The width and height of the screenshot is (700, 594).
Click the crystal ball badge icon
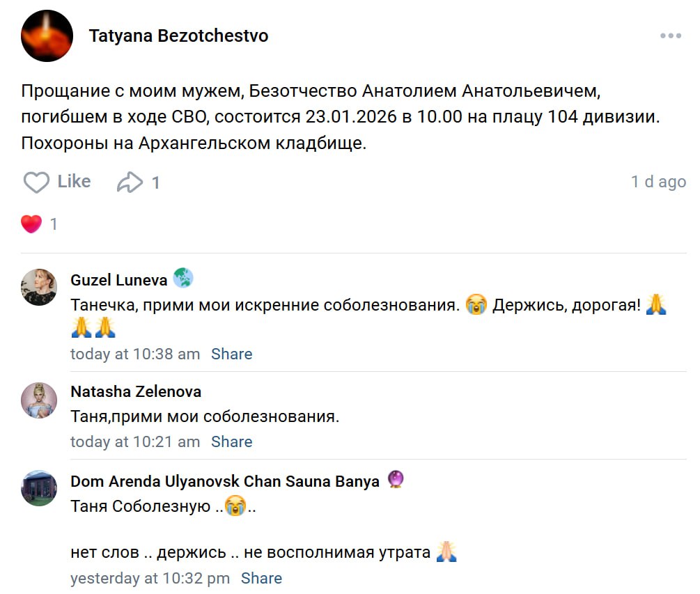coord(396,480)
